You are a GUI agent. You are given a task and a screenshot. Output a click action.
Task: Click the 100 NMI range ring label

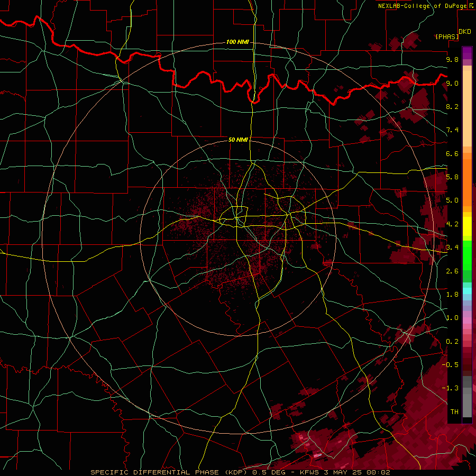click(x=237, y=42)
